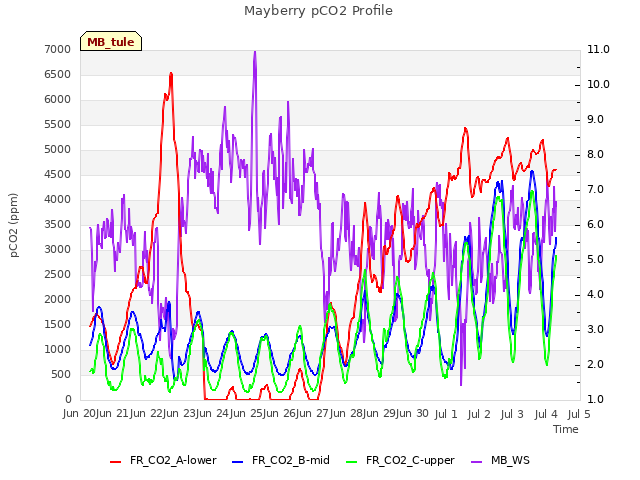Viewport: 640px width, 480px height.
Task: Select the FR_CO2_C-upper legend label
Action: [x=410, y=460]
